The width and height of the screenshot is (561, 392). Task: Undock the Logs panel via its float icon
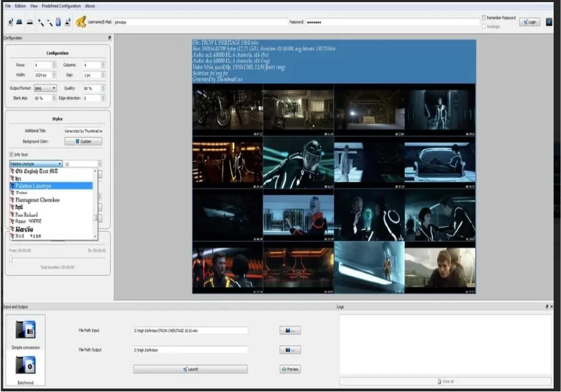coord(546,307)
